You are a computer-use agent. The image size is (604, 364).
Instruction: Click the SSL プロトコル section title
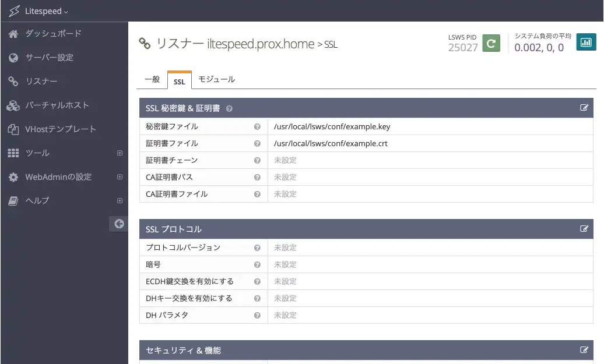(173, 229)
